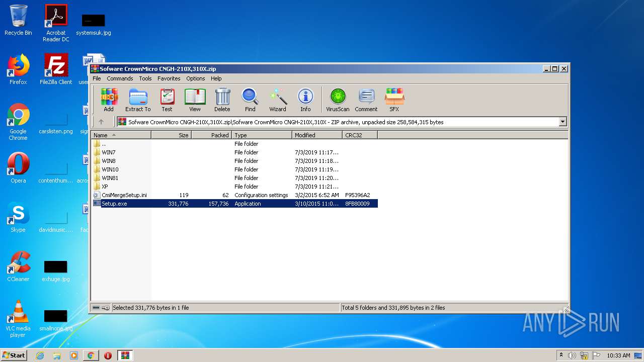This screenshot has height=362, width=644.
Task: Sort by Name column header
Action: pos(121,135)
